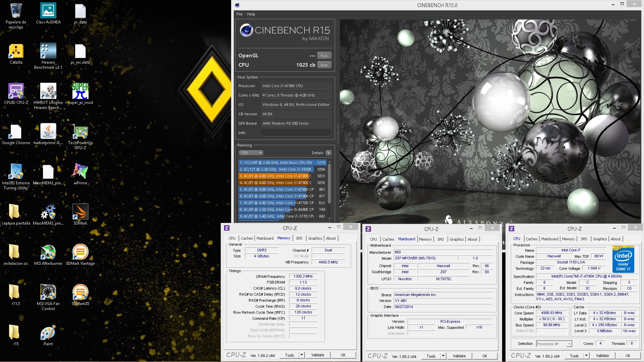Click the Info input field in Cinebench
The width and height of the screenshot is (644, 362).
[296, 133]
